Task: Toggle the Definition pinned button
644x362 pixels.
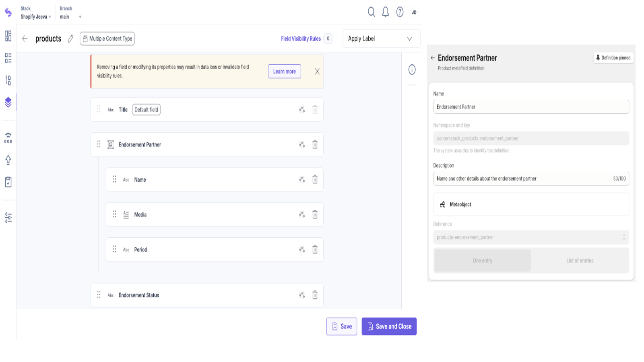Action: (613, 58)
